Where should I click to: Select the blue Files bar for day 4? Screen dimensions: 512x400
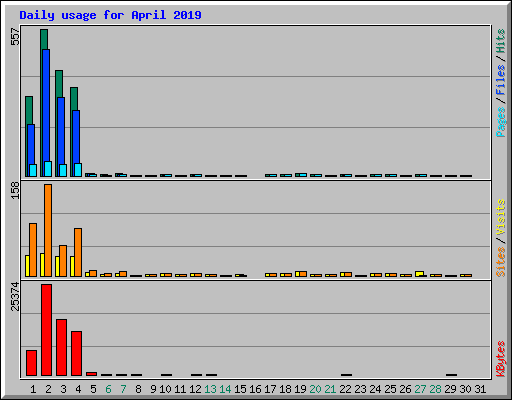(76, 137)
